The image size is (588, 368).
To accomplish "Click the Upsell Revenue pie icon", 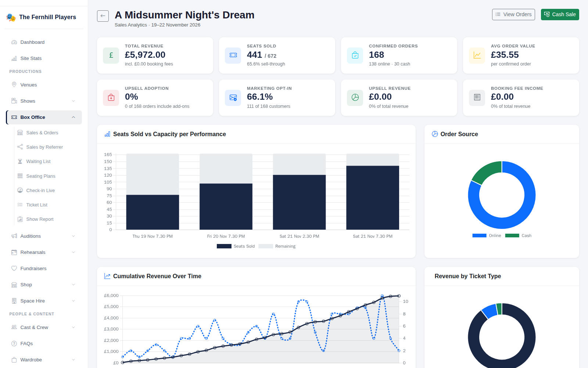I will tap(355, 98).
